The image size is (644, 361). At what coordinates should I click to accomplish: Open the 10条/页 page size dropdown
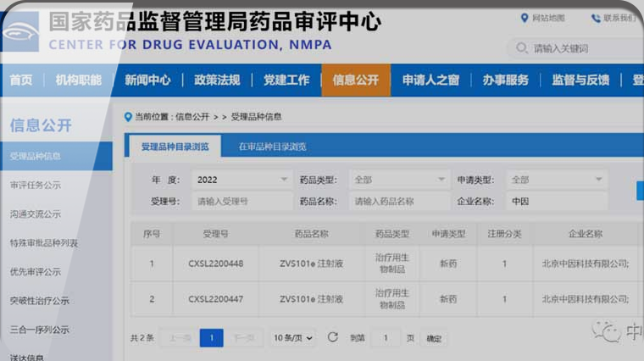click(x=293, y=338)
